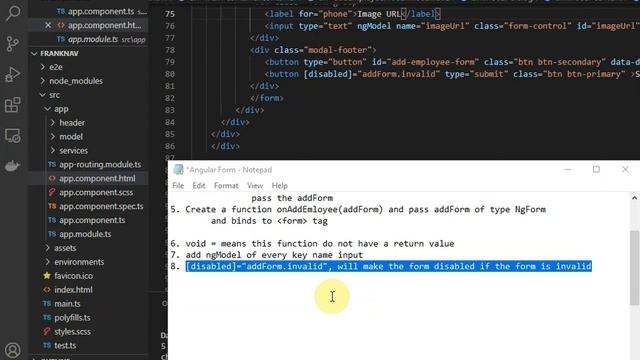The image size is (640, 360).
Task: Click the line 'void = means this function' in Notepad
Action: 320,244
